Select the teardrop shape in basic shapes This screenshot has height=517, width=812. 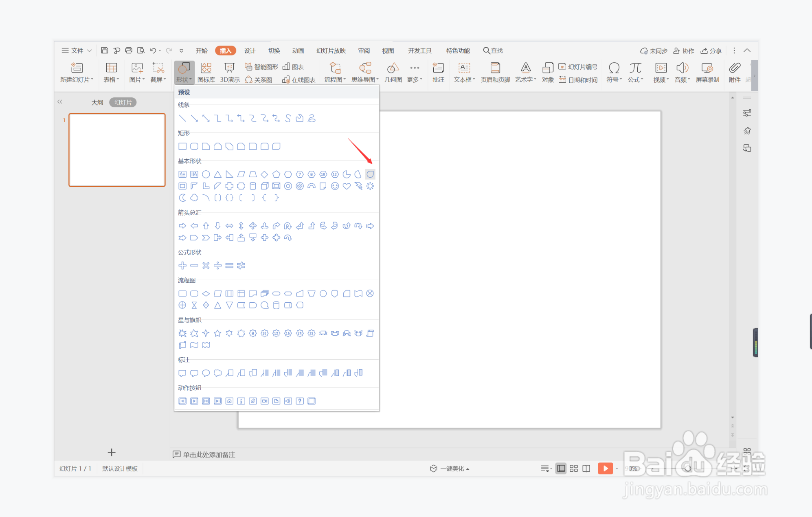(x=370, y=174)
